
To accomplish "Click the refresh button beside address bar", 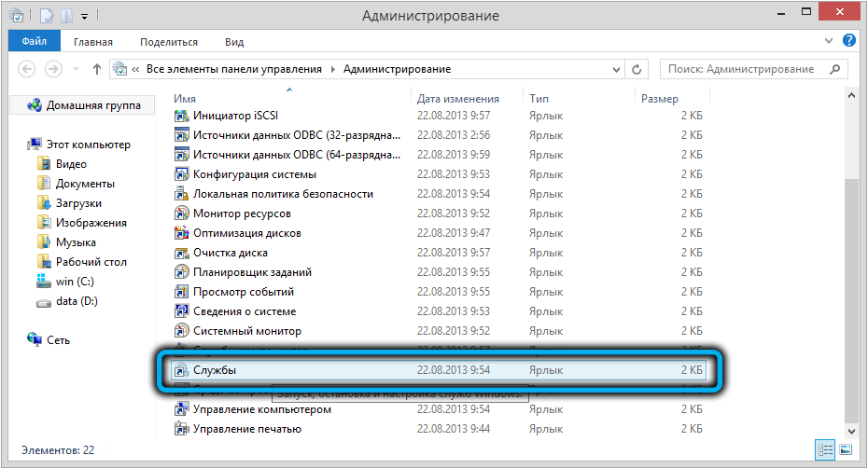I will (x=637, y=69).
